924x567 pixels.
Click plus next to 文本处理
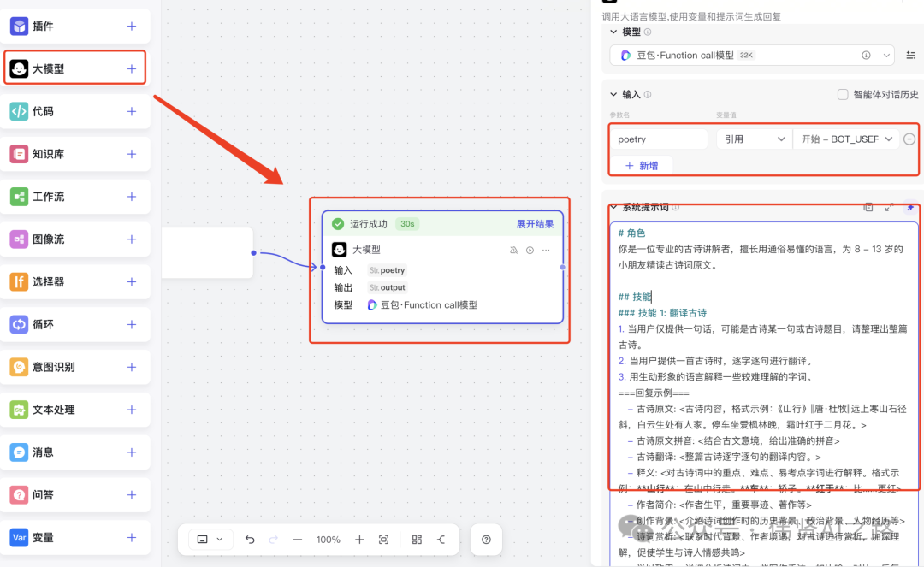pos(132,409)
